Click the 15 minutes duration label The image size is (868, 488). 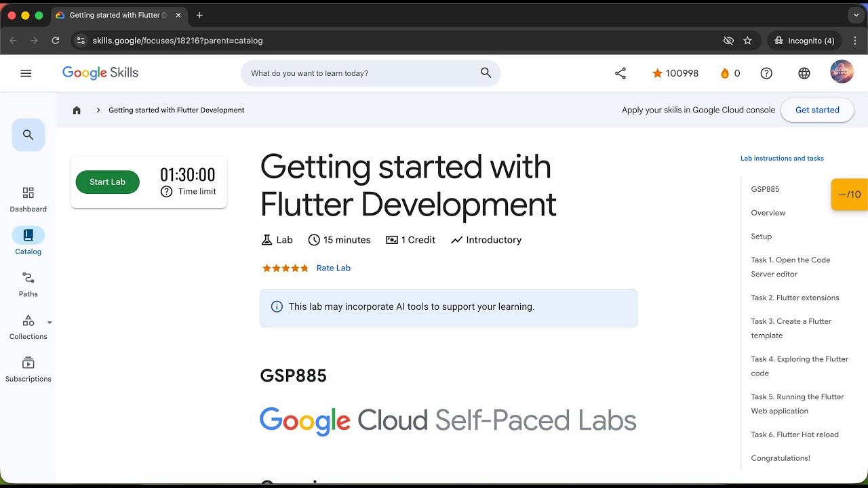(x=339, y=240)
